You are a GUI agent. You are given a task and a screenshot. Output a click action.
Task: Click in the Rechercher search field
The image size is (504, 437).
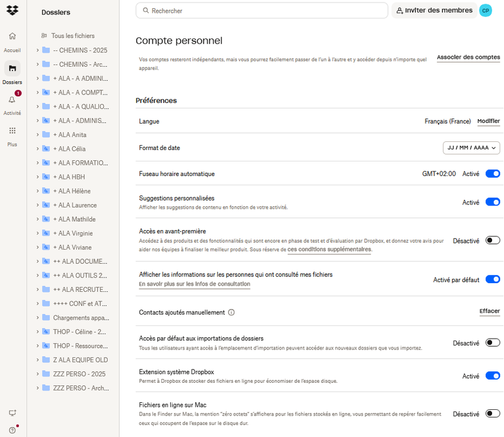pyautogui.click(x=265, y=11)
